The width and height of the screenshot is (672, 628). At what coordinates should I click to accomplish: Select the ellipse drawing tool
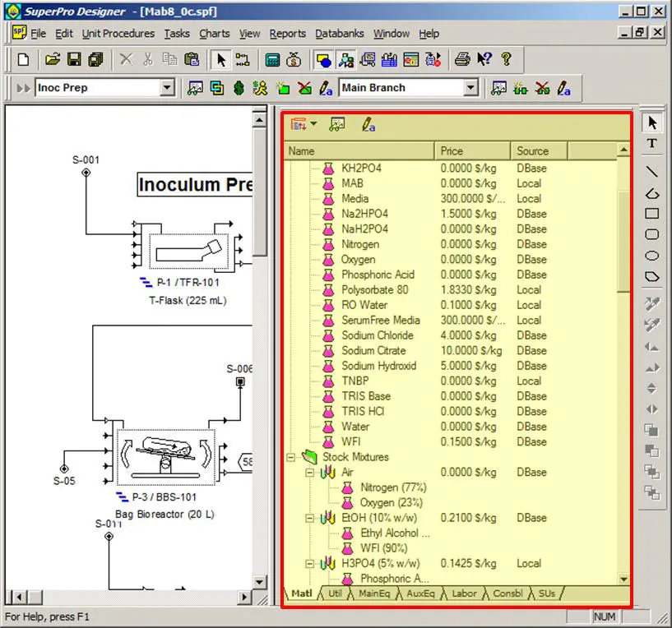pyautogui.click(x=651, y=257)
